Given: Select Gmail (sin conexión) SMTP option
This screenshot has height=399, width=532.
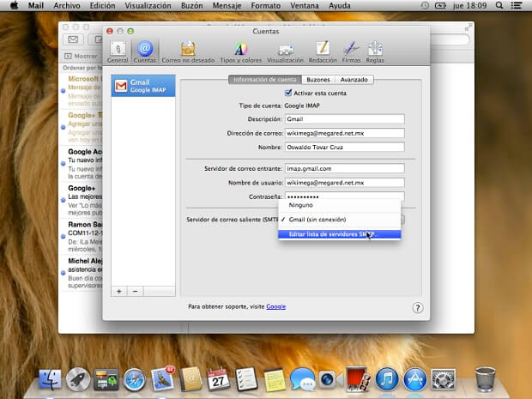Looking at the screenshot, I should (x=339, y=220).
